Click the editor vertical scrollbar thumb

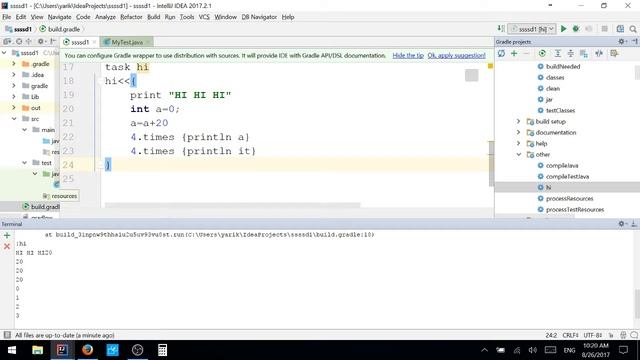tap(491, 163)
